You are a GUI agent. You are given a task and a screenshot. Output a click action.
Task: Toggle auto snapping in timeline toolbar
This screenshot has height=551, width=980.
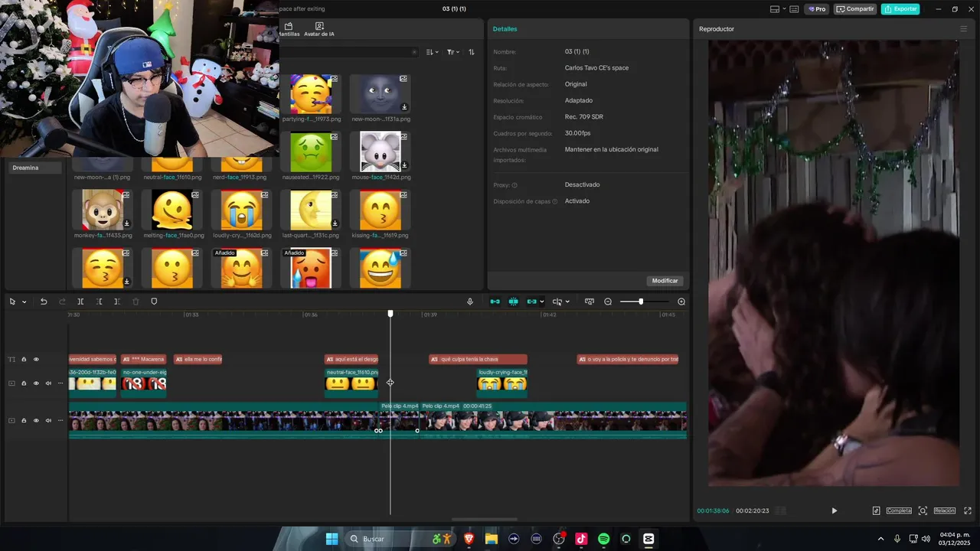coord(513,302)
